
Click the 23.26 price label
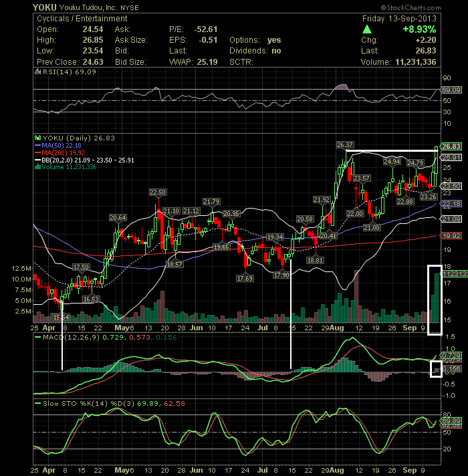429,197
